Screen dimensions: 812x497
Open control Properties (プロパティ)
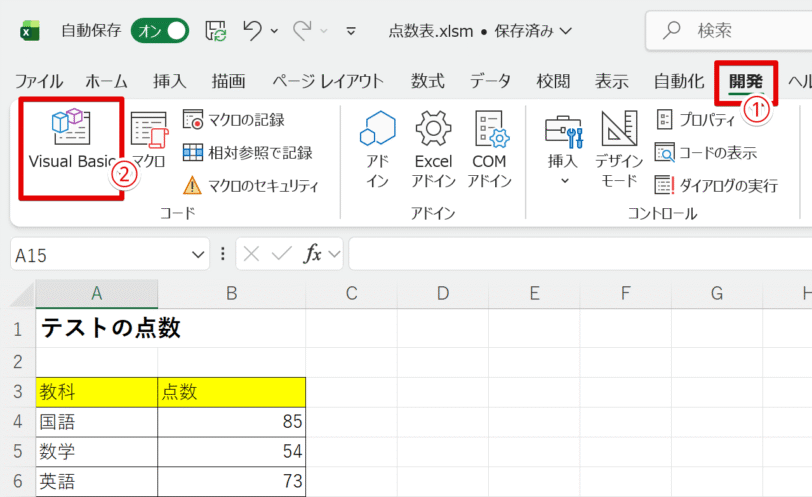pos(695,120)
